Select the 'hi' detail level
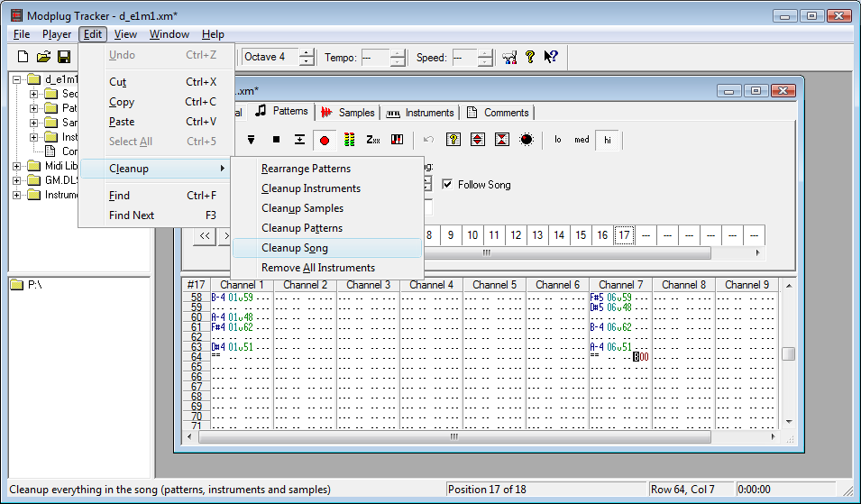861x504 pixels. [608, 140]
